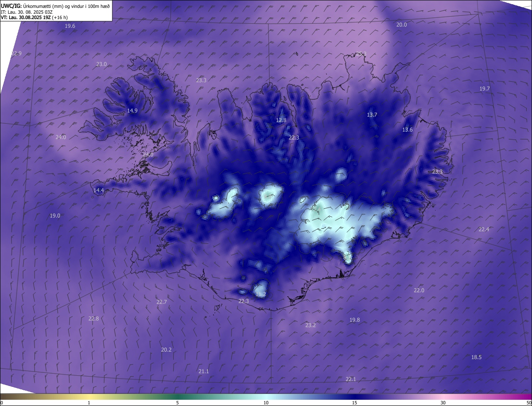Select the 23.2 value label
This screenshot has width=532, height=406.
pyautogui.click(x=310, y=325)
